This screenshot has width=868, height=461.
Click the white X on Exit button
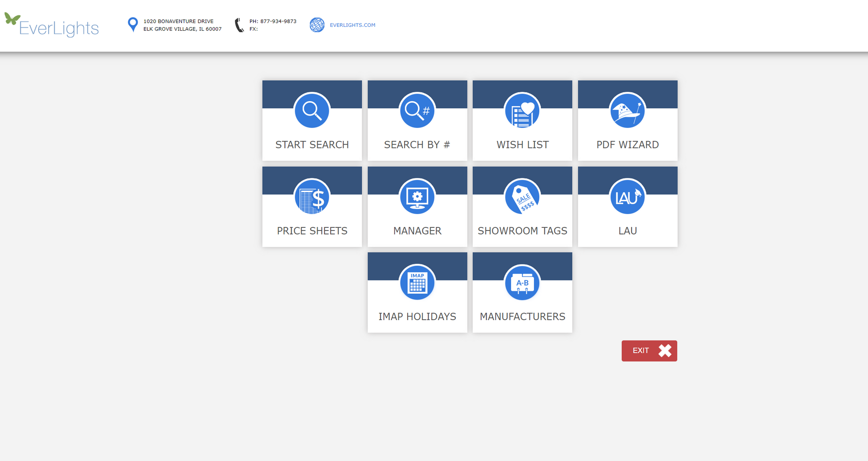tap(665, 351)
